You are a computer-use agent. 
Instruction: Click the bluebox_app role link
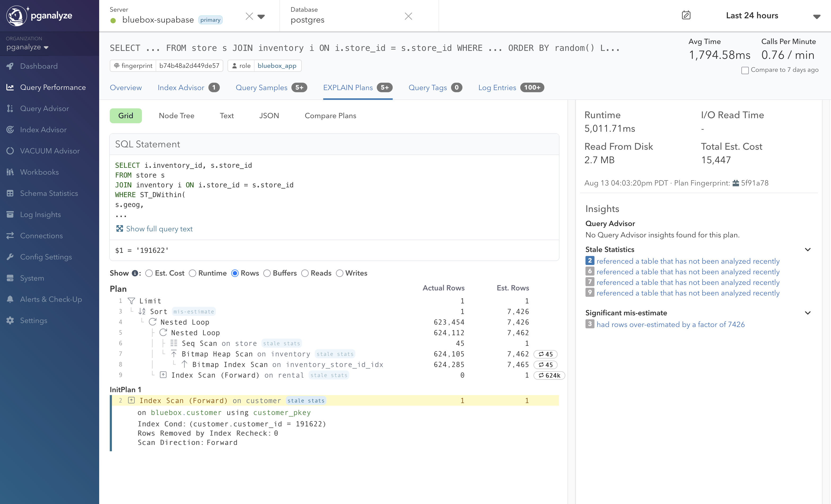[277, 66]
